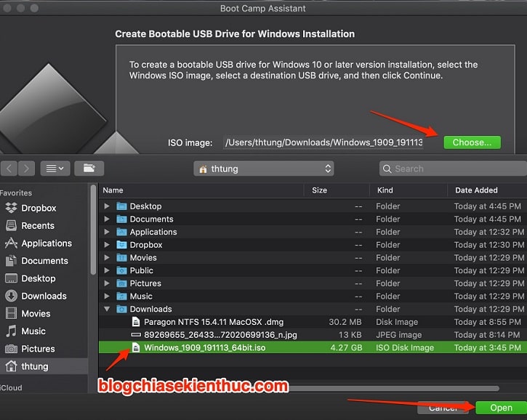Select thtung home in the sidebar
This screenshot has width=527, height=420.
coord(44,366)
